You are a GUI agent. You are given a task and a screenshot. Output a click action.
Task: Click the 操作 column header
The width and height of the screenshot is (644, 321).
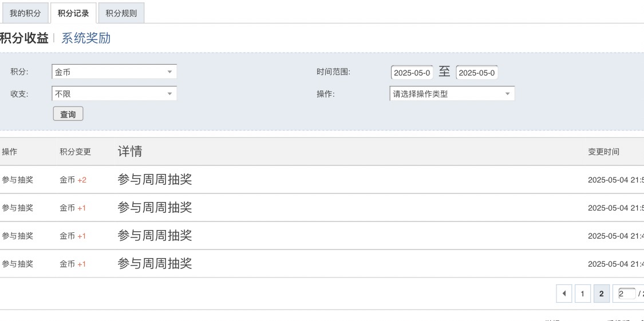click(x=10, y=152)
